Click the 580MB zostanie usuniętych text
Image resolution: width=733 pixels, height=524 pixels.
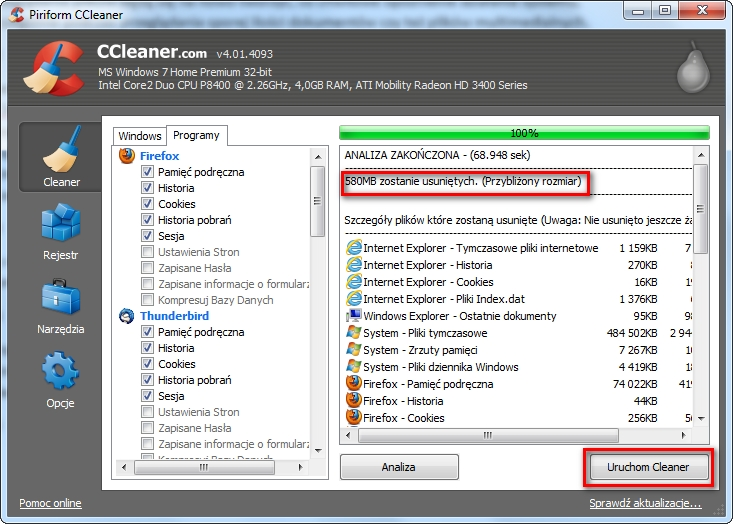click(463, 181)
